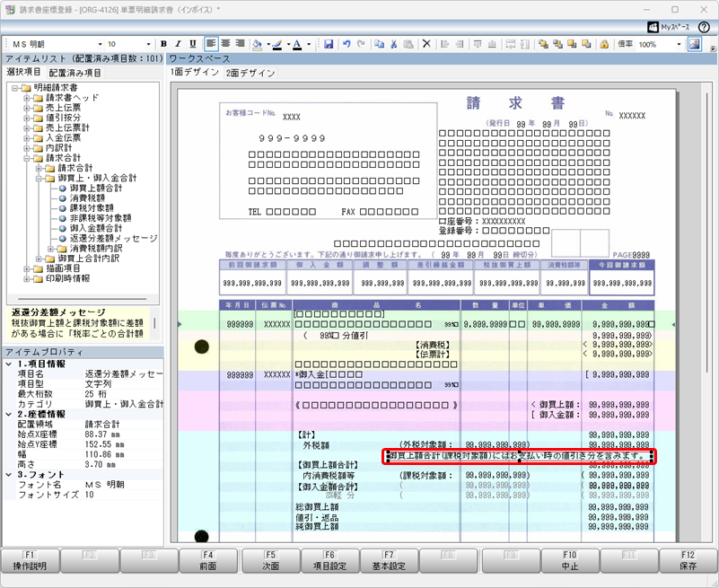The height and width of the screenshot is (588, 719).
Task: Align selected items to right edge
Action: point(459,44)
